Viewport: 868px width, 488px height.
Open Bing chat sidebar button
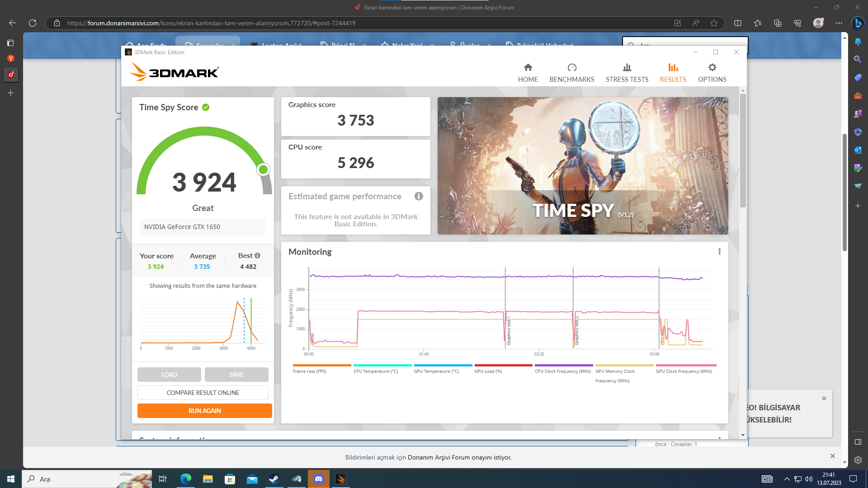coord(858,23)
